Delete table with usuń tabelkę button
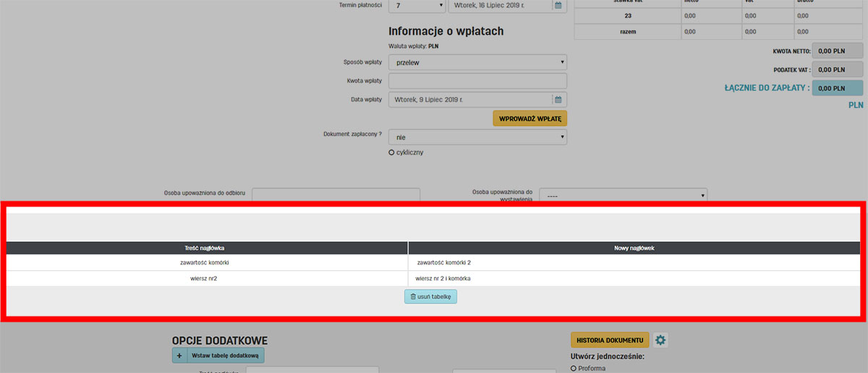868x373 pixels. tap(430, 296)
